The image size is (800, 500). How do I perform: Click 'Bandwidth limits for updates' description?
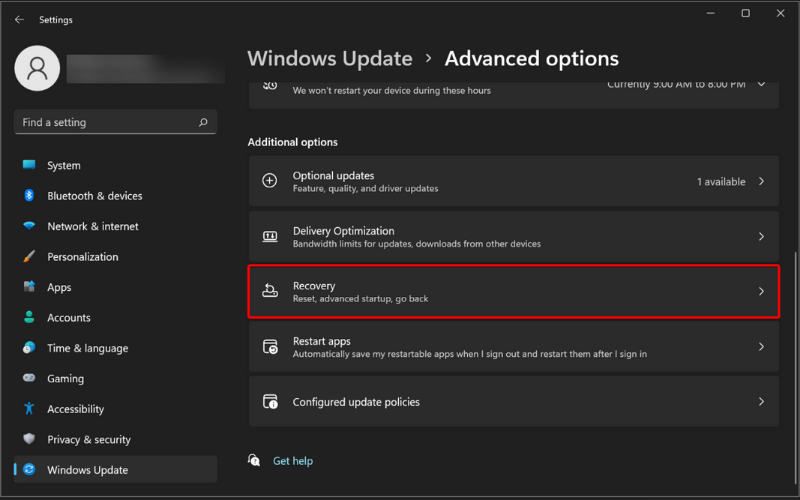tap(417, 244)
